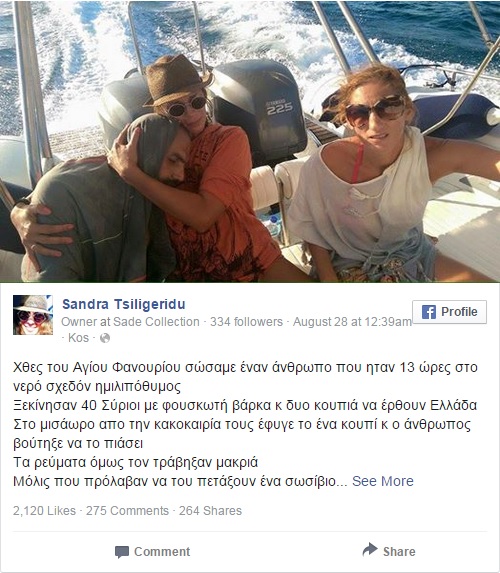Click the speech bubble Comment icon
Image resolution: width=500 pixels, height=573 pixels.
click(122, 552)
